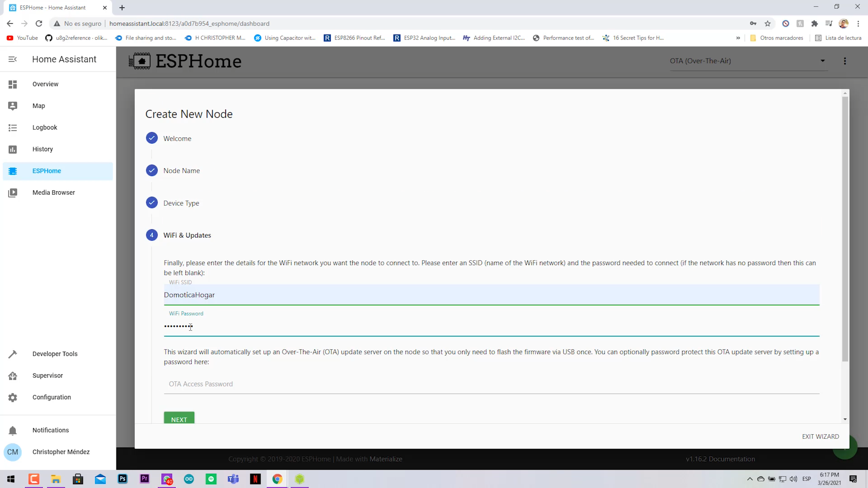
Task: Select the WiFi & Updates step header
Action: tap(179, 235)
